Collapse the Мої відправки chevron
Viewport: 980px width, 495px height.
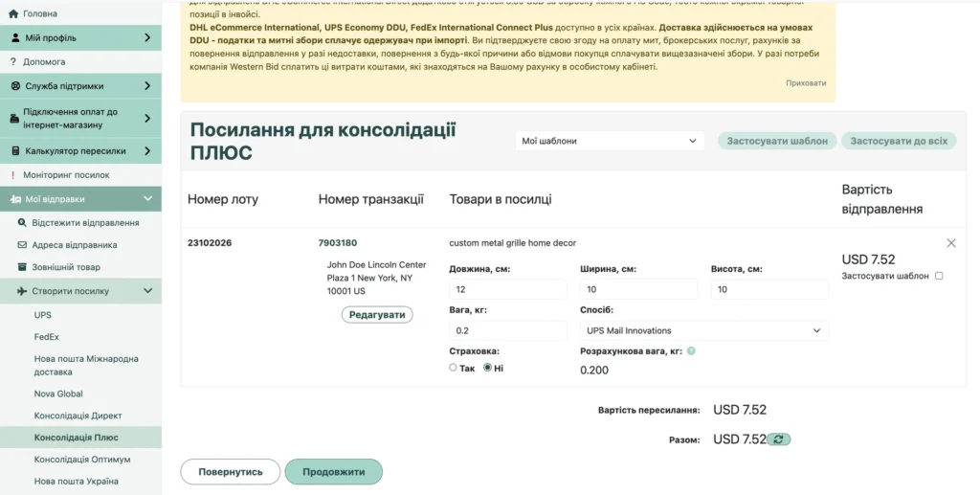[x=147, y=199]
